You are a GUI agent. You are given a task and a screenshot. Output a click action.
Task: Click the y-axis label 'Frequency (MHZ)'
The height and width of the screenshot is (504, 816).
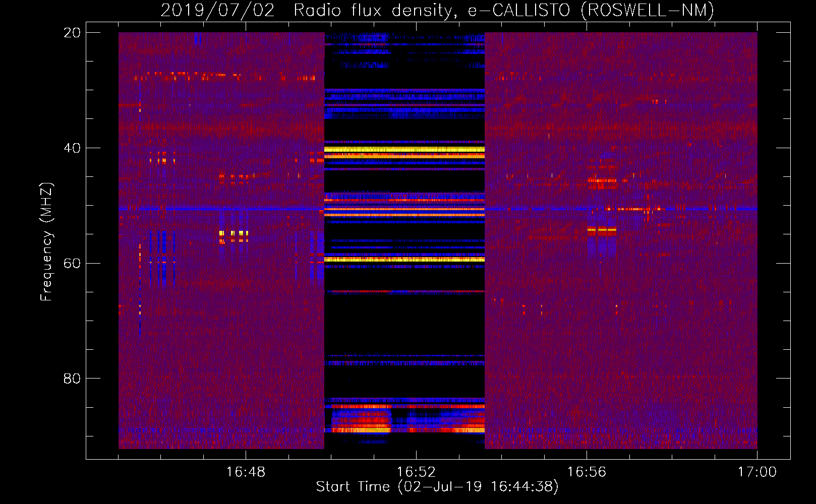pos(46,242)
